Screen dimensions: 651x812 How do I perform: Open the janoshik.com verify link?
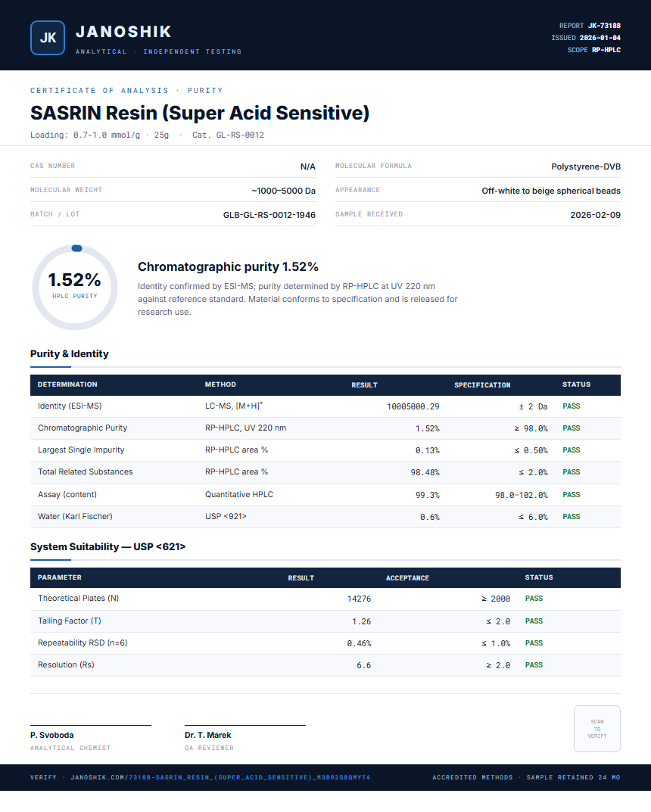tap(220, 777)
